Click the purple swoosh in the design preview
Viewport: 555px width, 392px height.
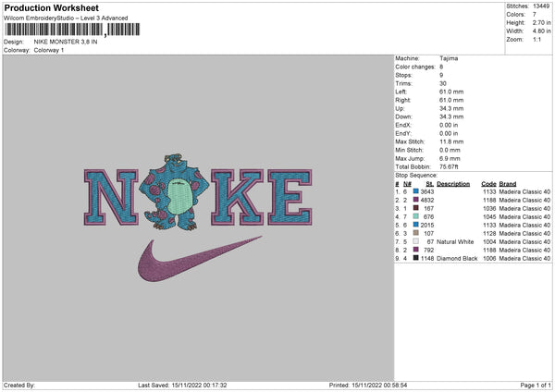pyautogui.click(x=198, y=259)
